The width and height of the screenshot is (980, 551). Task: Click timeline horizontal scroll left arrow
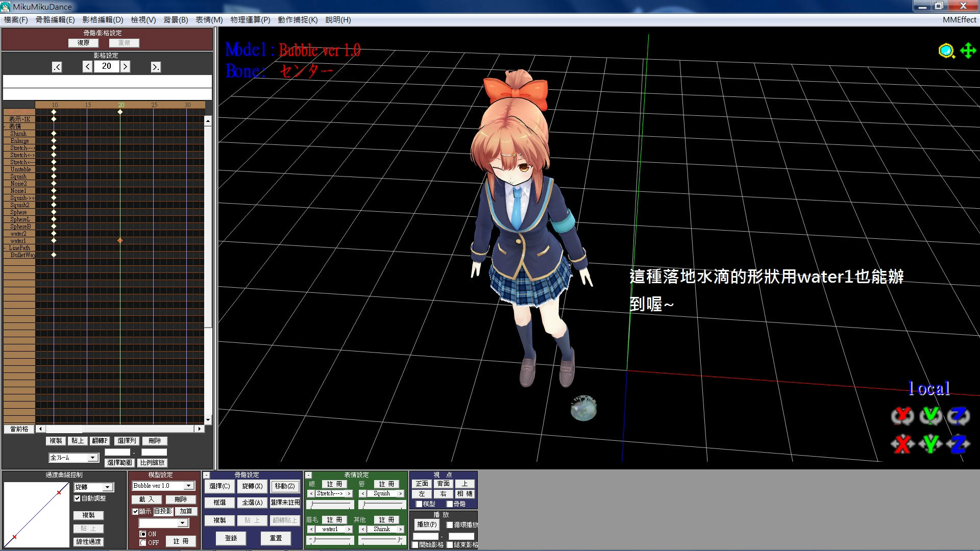40,429
